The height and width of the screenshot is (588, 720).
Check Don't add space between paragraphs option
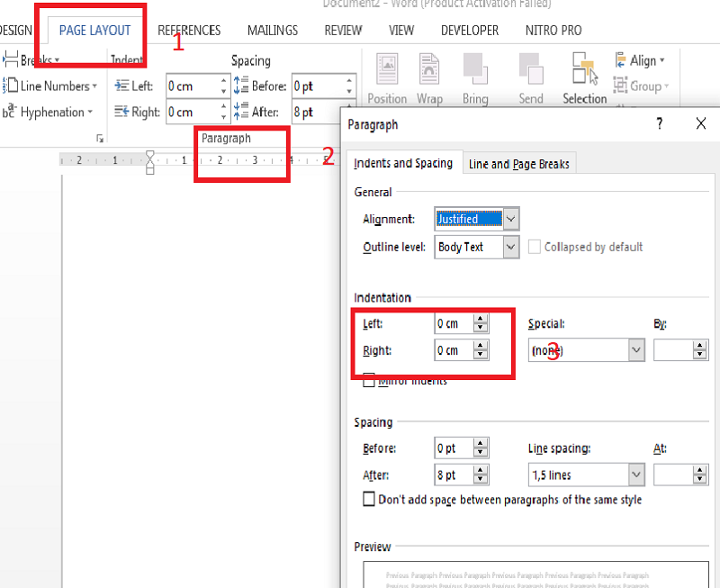pyautogui.click(x=369, y=500)
